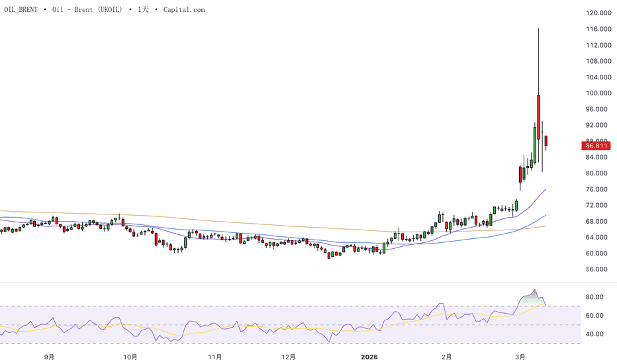The height and width of the screenshot is (364, 617).
Task: Click the Capital.com source label
Action: 184,9
